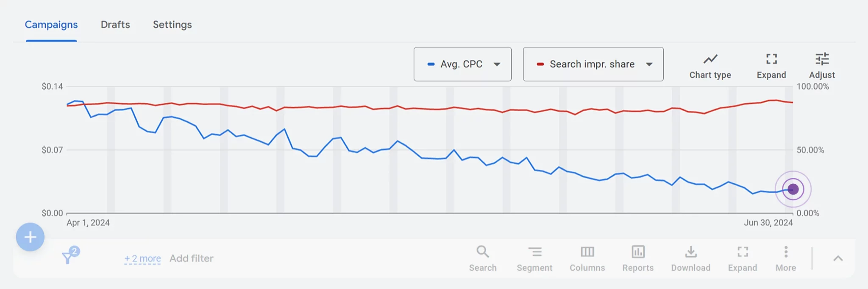Image resolution: width=868 pixels, height=289 pixels.
Task: Open the Adjust chart settings
Action: click(x=821, y=65)
